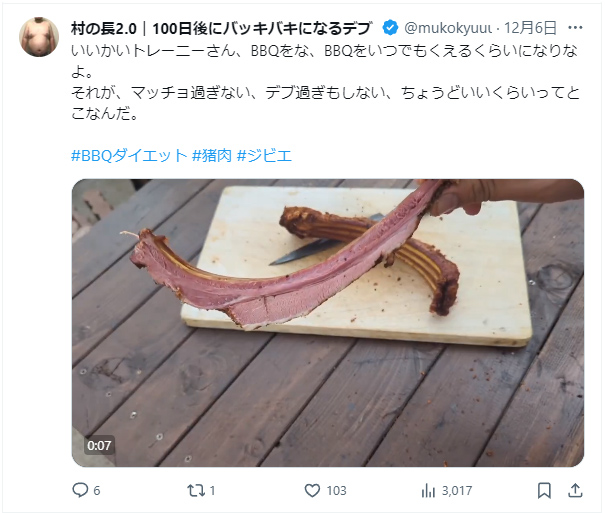Open the view analytics bar chart icon

tap(428, 491)
